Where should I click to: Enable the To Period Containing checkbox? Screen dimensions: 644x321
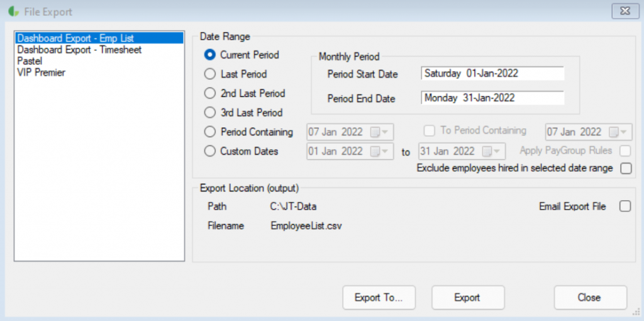430,131
